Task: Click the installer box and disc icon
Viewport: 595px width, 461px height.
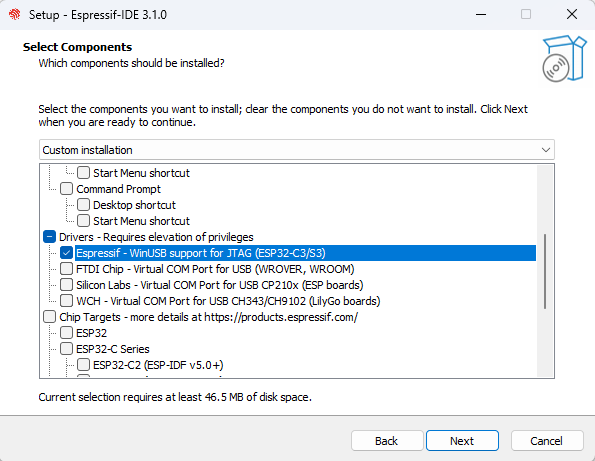Action: (x=564, y=58)
